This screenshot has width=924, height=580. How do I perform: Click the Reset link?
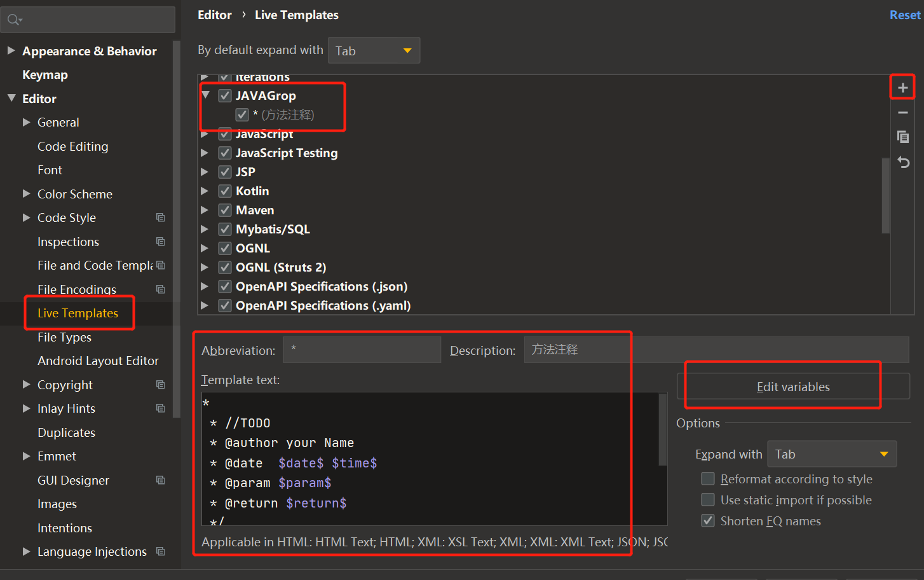pyautogui.click(x=905, y=15)
